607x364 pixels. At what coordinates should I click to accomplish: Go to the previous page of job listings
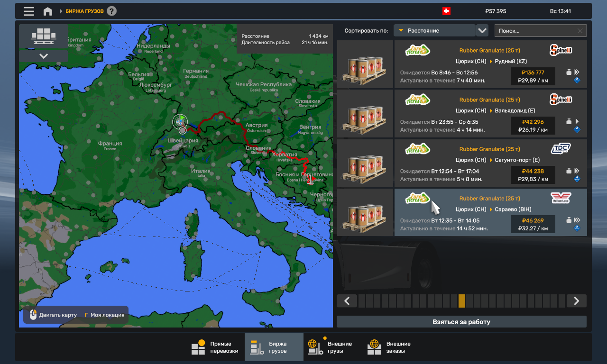(x=347, y=301)
